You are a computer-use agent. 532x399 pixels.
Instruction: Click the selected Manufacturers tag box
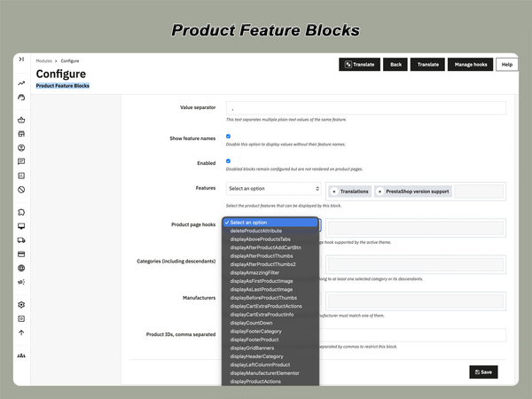point(416,301)
